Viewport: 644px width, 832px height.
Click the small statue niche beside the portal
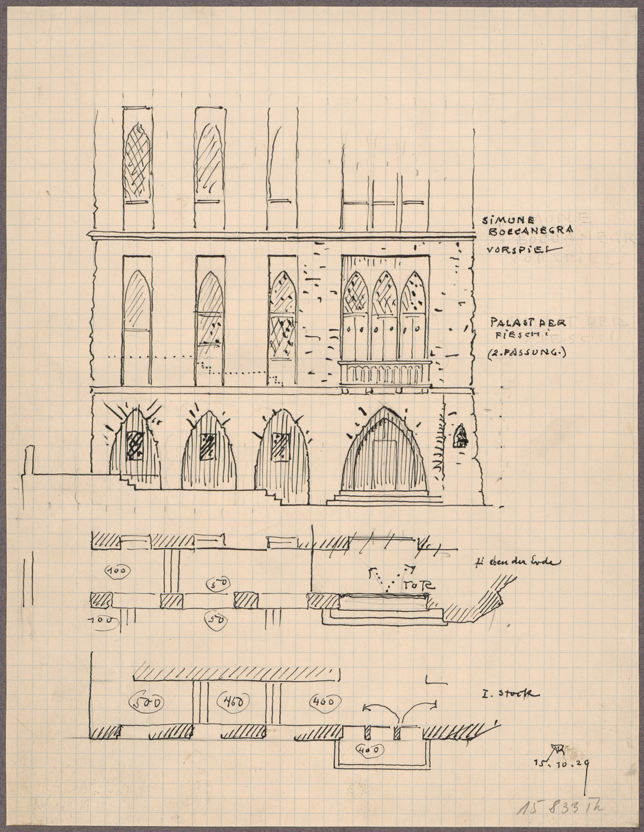[460, 437]
